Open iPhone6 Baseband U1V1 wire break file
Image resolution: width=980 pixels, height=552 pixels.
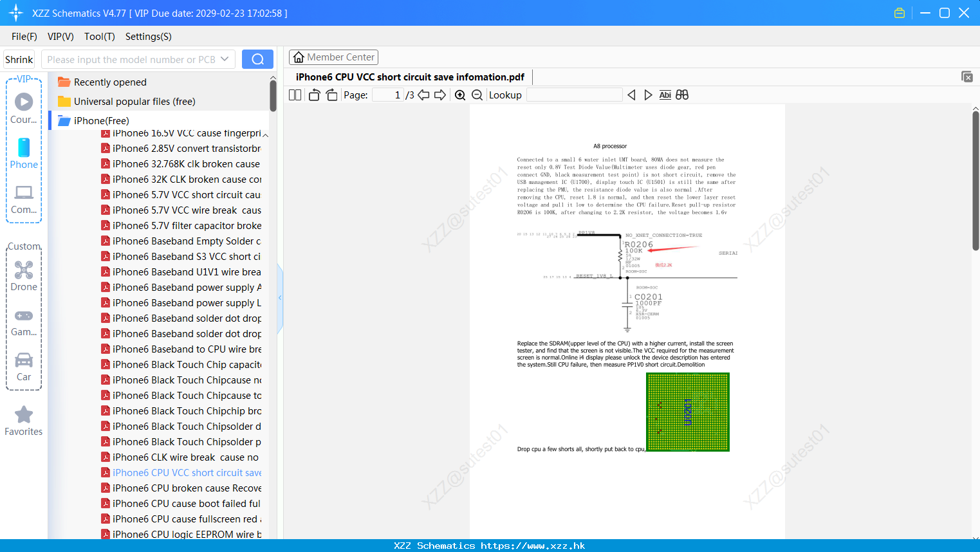[x=181, y=272]
